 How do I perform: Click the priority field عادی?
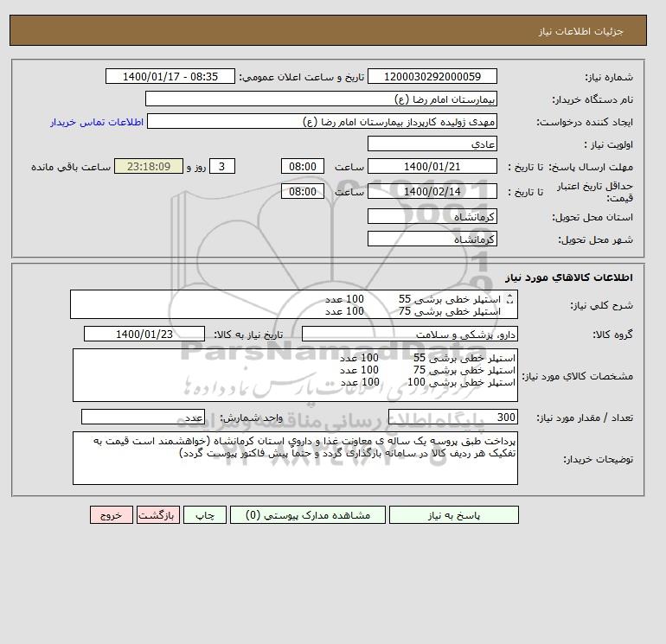point(432,143)
